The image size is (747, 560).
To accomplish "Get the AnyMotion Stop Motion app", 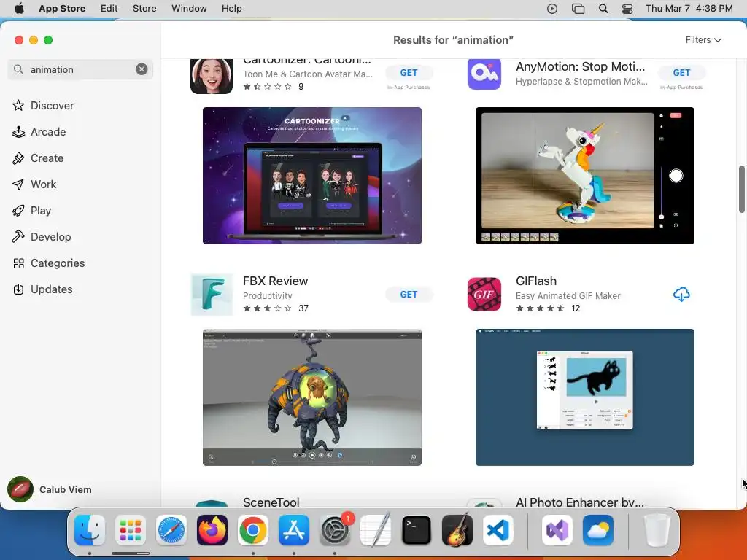I will [x=681, y=72].
